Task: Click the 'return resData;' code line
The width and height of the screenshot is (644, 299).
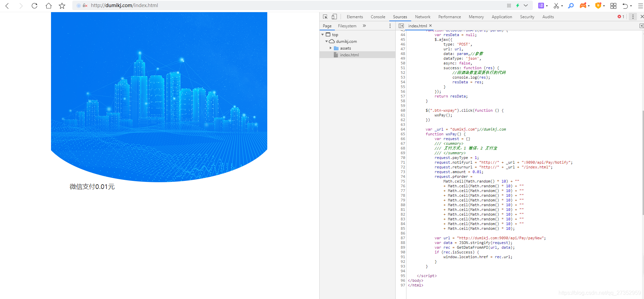Action: click(x=451, y=96)
